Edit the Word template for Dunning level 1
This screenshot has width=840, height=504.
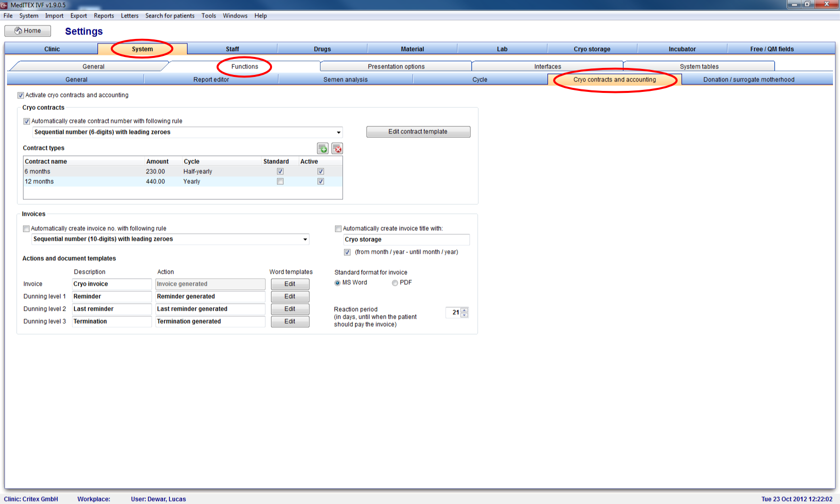290,297
